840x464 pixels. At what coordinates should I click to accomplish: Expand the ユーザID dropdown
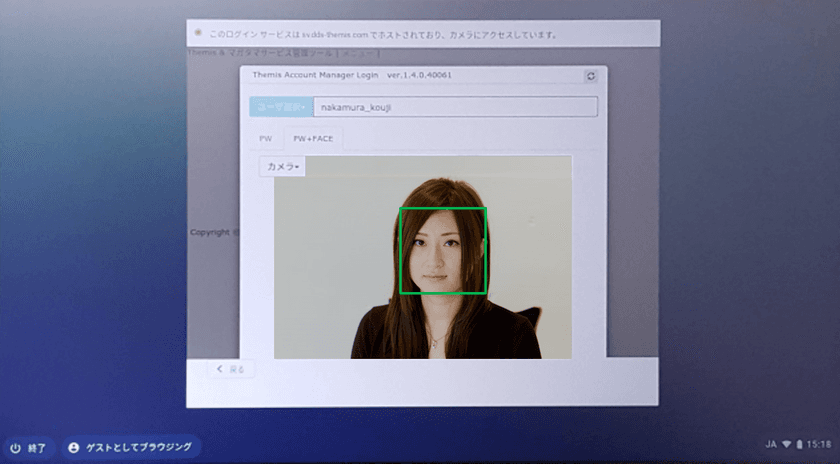280,107
